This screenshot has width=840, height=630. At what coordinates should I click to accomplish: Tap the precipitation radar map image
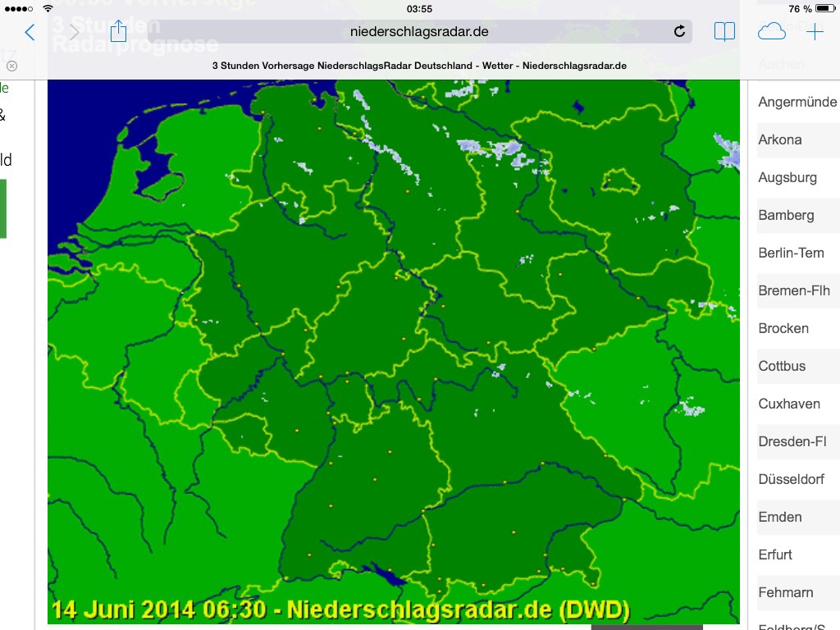coord(394,353)
